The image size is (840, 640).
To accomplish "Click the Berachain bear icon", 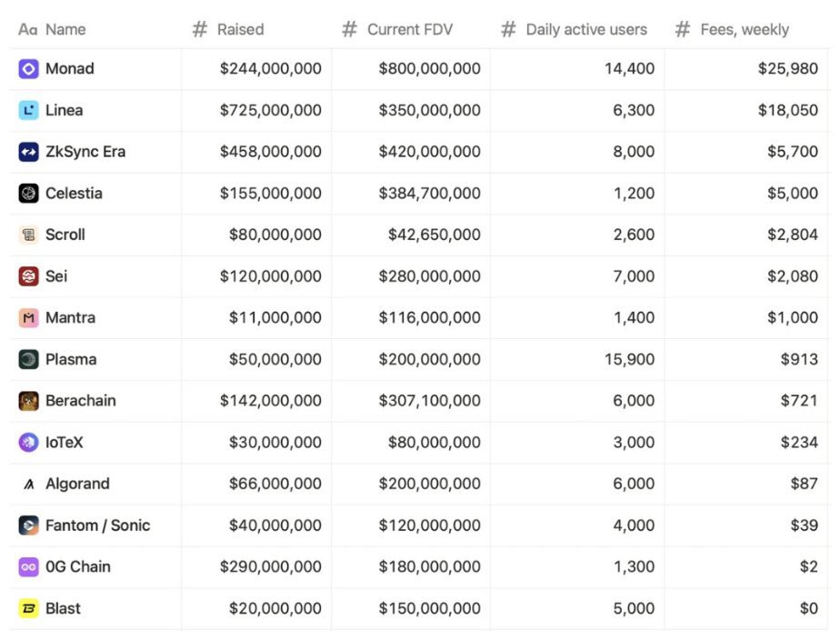I will (28, 401).
